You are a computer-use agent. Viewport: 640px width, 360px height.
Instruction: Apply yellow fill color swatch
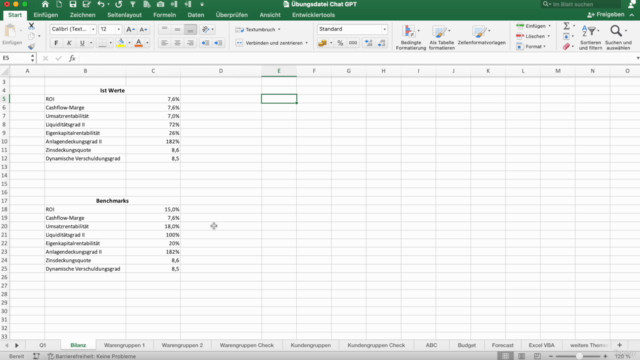pos(121,43)
